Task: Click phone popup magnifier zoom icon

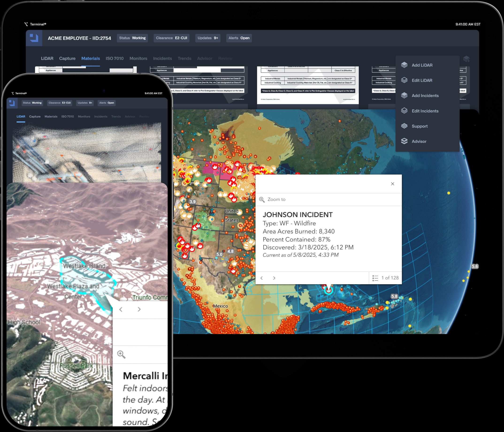Action: (121, 354)
